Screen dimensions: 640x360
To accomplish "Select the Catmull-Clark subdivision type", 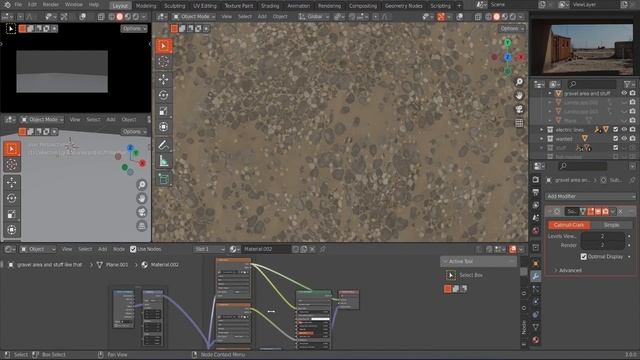I will [569, 225].
